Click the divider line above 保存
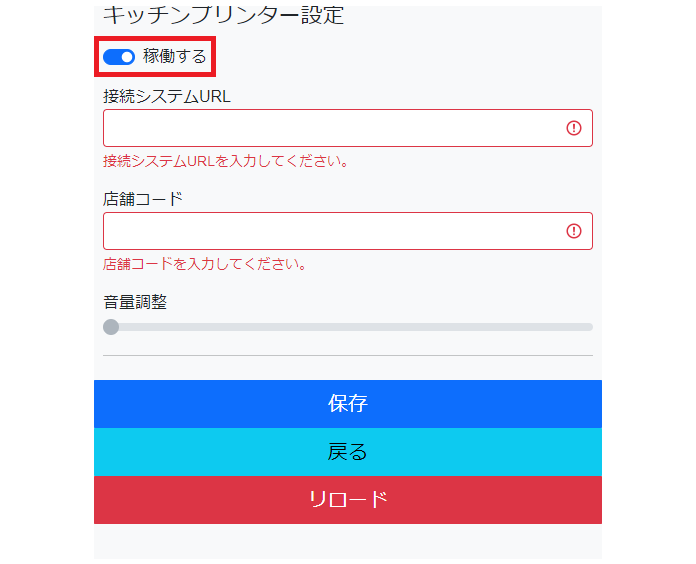Viewport: 696px width, 564px height. [x=348, y=355]
